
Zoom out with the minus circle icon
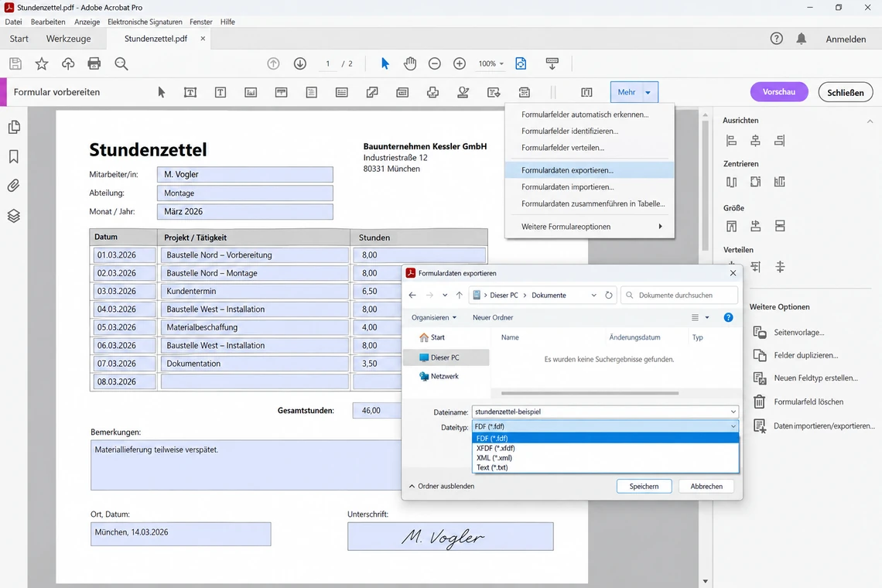pos(434,63)
